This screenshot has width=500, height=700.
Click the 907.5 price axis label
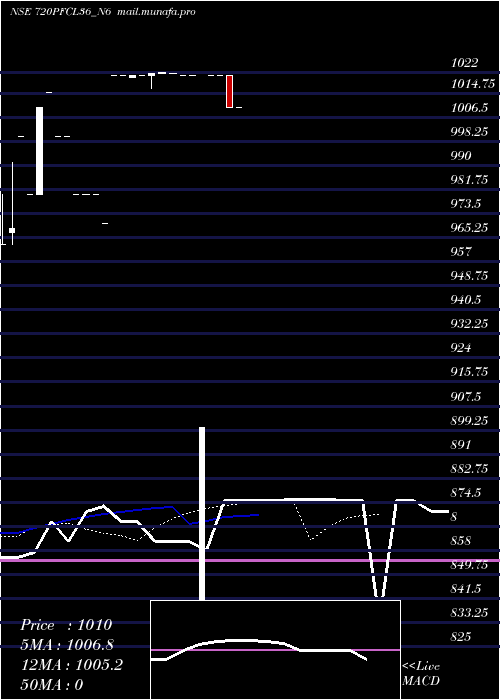click(466, 396)
